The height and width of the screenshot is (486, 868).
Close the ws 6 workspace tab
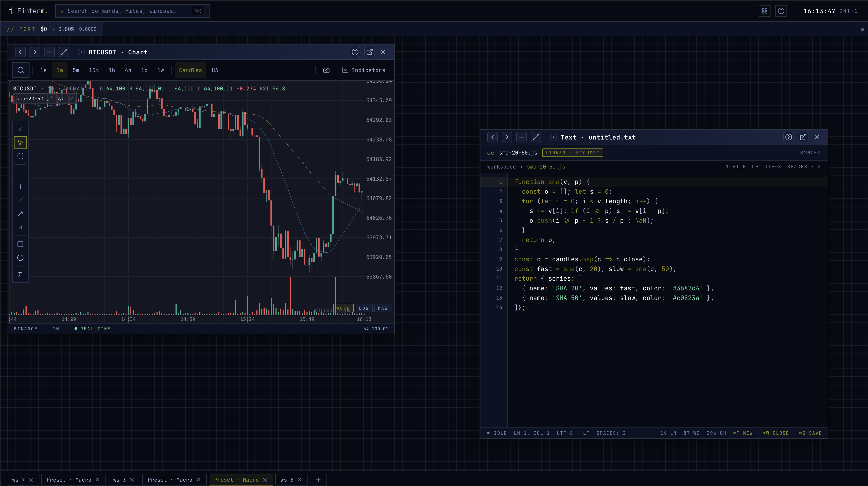click(299, 480)
